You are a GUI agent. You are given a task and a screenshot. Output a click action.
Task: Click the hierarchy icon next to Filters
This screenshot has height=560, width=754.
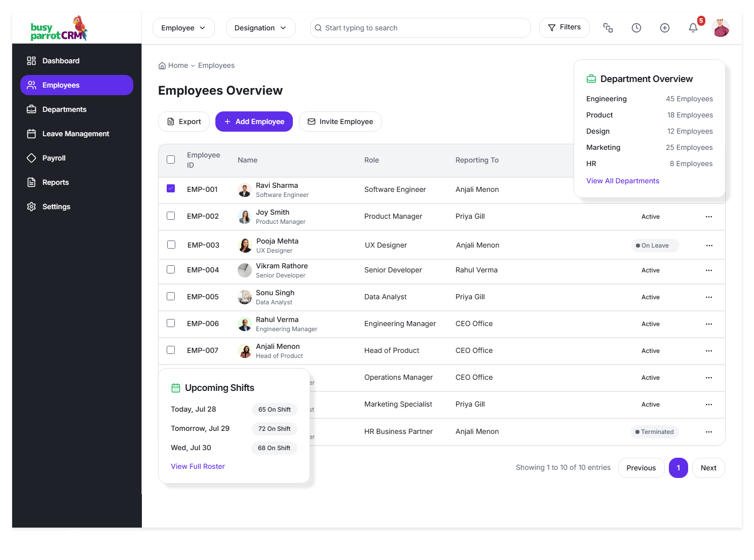pos(608,28)
